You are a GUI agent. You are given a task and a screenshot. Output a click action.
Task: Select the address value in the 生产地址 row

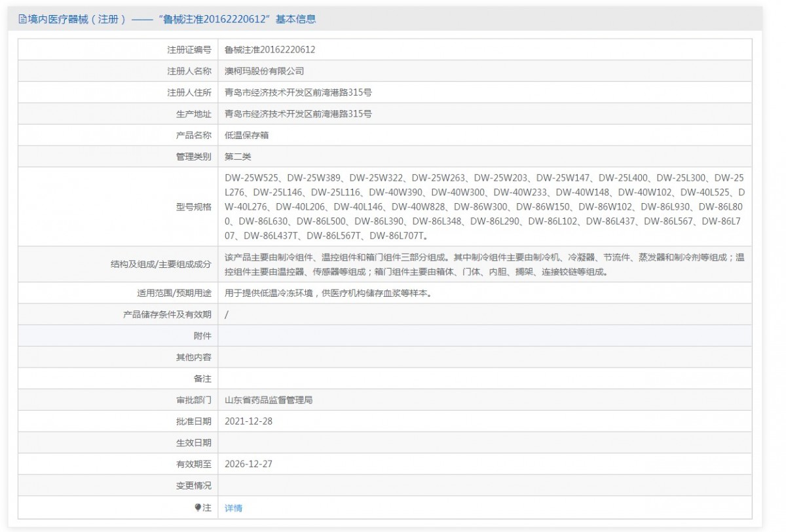click(x=298, y=114)
